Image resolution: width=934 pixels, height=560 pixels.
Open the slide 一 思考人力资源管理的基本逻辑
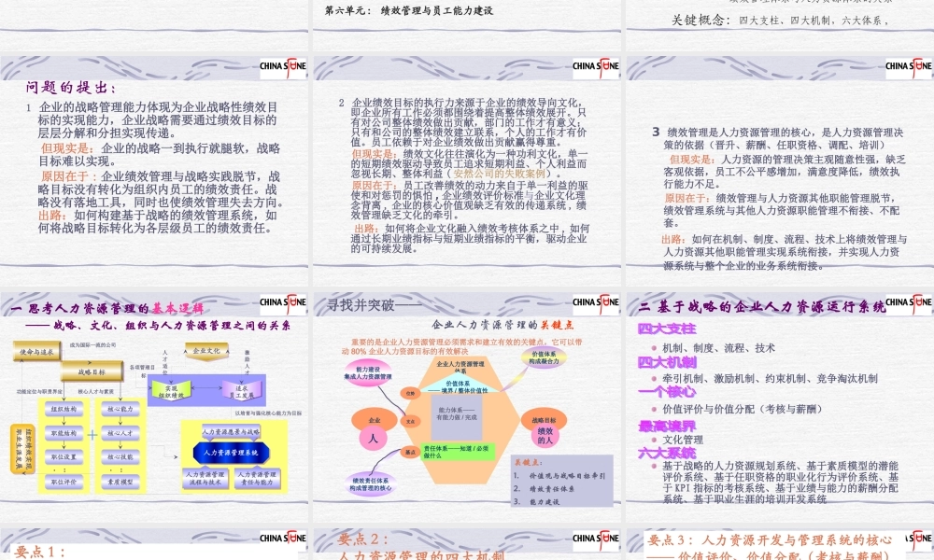[154, 406]
